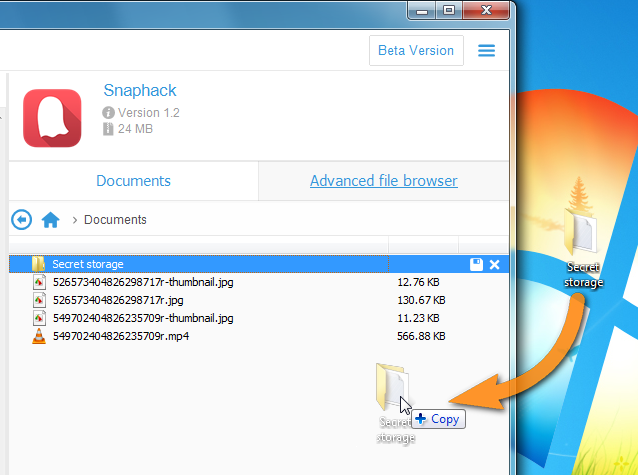The height and width of the screenshot is (475, 638).
Task: Click the VLC cone icon of the mp4
Action: (x=39, y=336)
